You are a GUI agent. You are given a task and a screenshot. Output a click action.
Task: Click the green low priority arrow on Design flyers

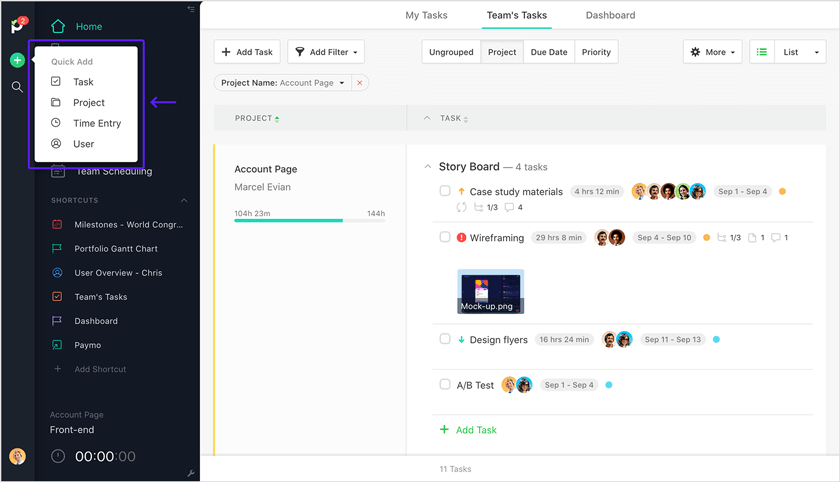click(461, 340)
